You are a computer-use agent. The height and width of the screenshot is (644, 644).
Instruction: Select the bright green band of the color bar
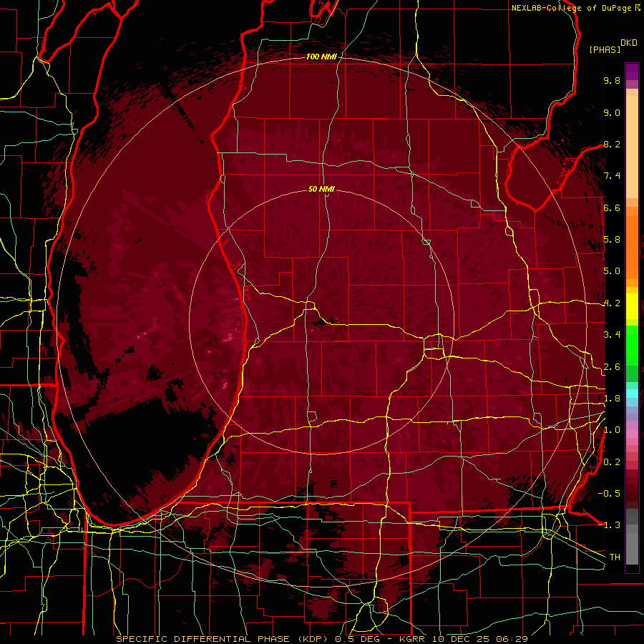tap(632, 346)
